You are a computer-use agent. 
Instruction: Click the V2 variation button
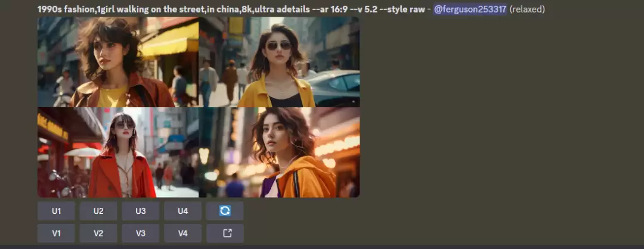click(98, 233)
